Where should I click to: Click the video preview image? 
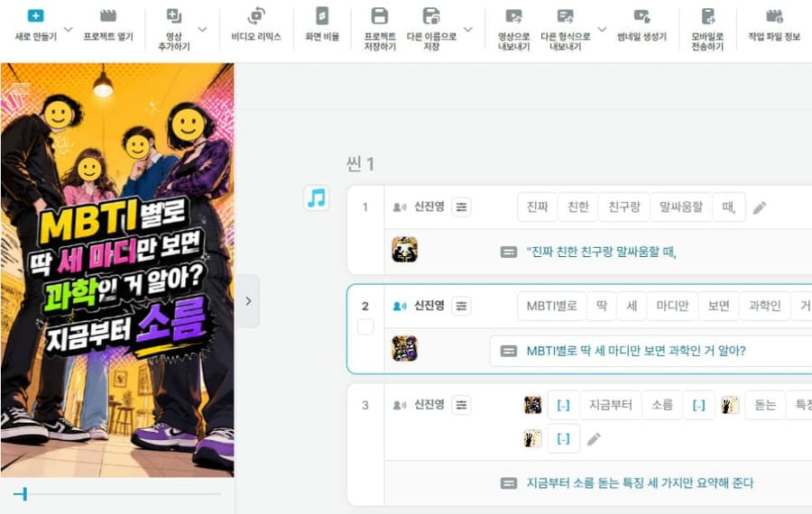pos(117,270)
